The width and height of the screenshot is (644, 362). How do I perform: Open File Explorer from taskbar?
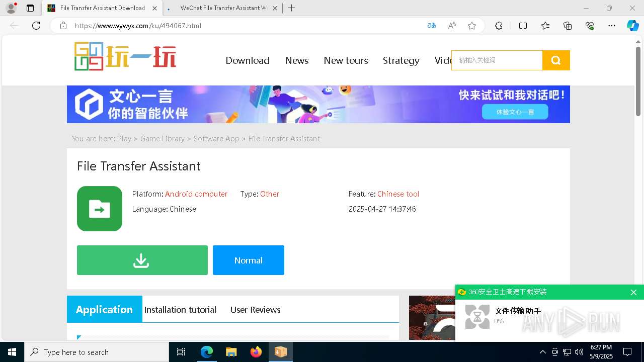231,352
